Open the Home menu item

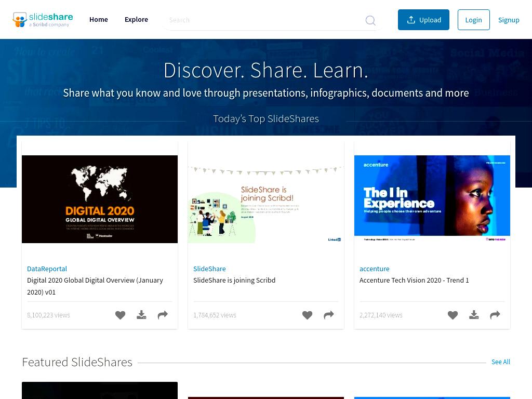(99, 20)
